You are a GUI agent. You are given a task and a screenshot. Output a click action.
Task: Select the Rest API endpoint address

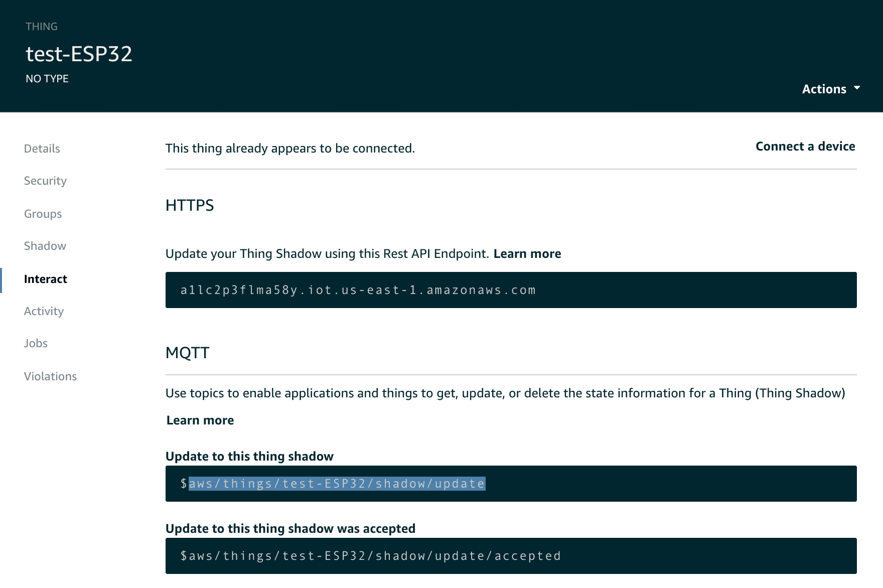357,289
